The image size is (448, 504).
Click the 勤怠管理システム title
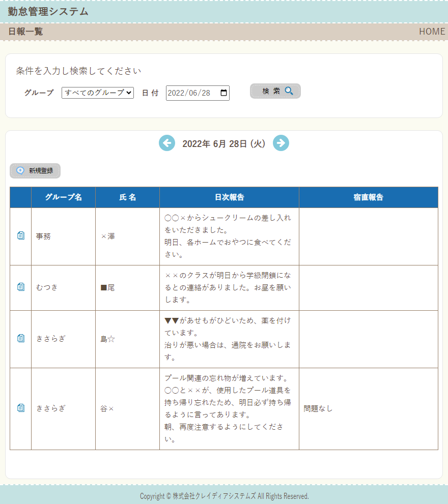click(x=48, y=12)
